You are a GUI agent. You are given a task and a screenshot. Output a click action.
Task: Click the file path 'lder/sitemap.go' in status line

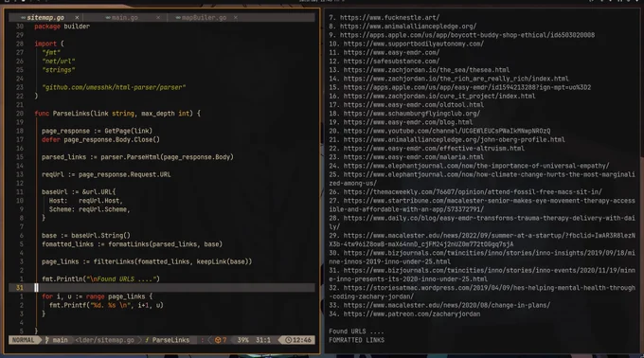(x=105, y=340)
